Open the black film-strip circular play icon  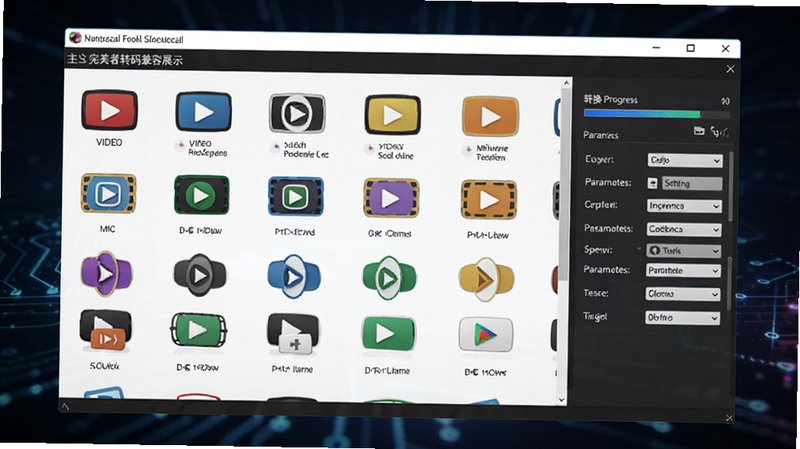tap(297, 113)
